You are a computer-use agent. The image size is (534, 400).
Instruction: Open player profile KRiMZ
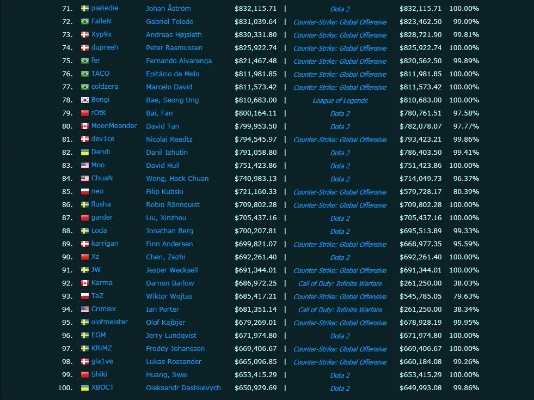pos(101,348)
